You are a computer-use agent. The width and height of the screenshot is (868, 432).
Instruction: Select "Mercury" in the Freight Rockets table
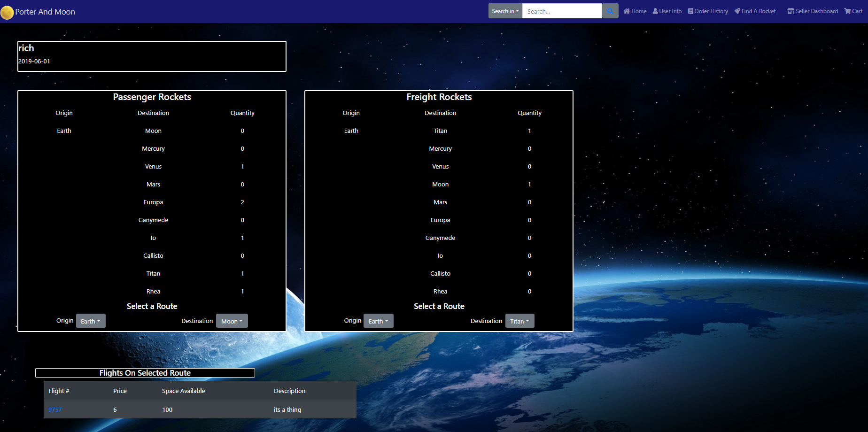[x=441, y=149]
